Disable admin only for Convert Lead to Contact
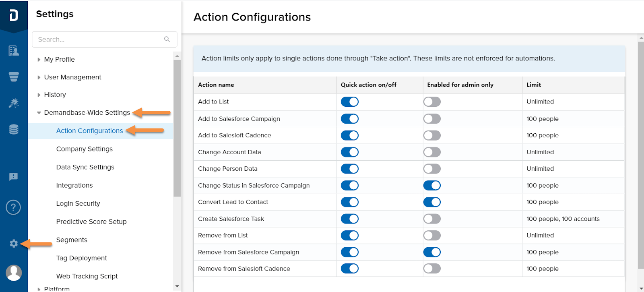The width and height of the screenshot is (644, 292). click(432, 202)
